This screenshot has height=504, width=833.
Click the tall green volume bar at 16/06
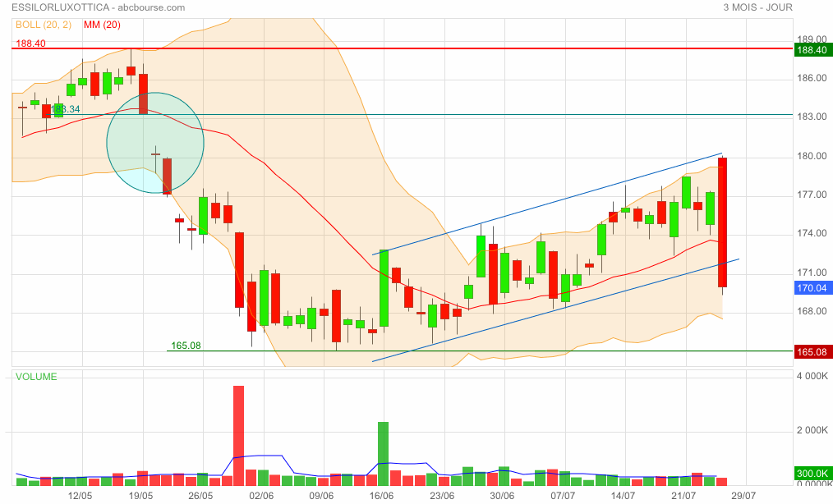click(x=383, y=454)
